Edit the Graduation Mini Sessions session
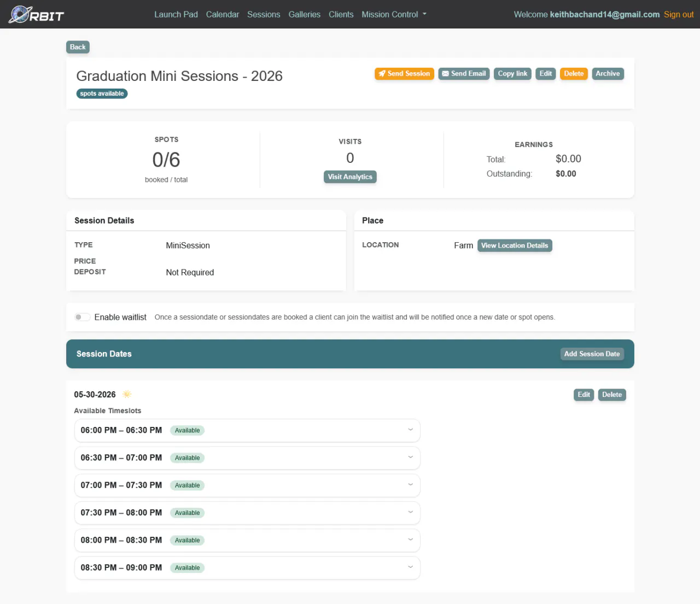Viewport: 700px width, 604px height. 546,74
